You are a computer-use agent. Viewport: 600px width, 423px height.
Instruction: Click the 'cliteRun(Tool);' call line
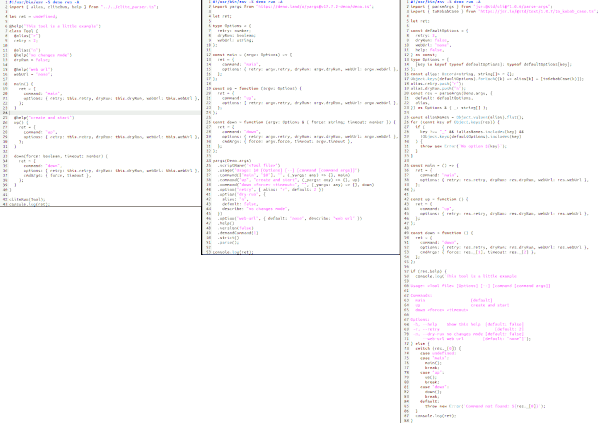pyautogui.click(x=27, y=199)
